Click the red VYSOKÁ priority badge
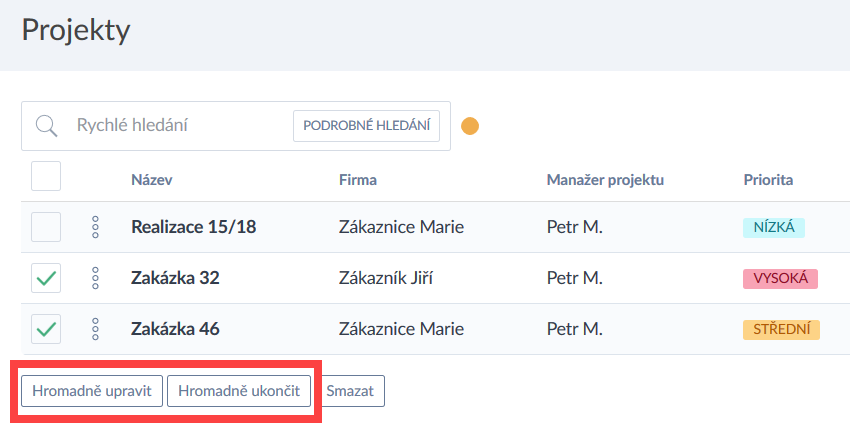This screenshot has width=850, height=431. tap(780, 278)
